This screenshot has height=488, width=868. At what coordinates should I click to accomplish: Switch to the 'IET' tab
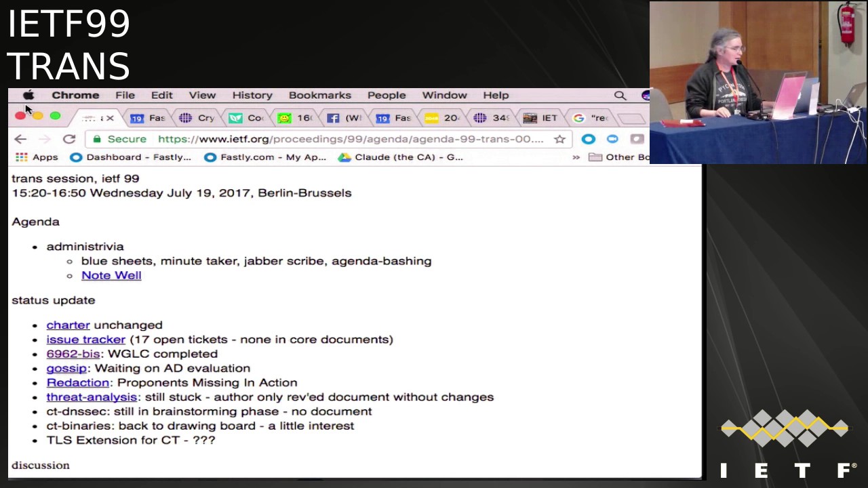point(541,118)
